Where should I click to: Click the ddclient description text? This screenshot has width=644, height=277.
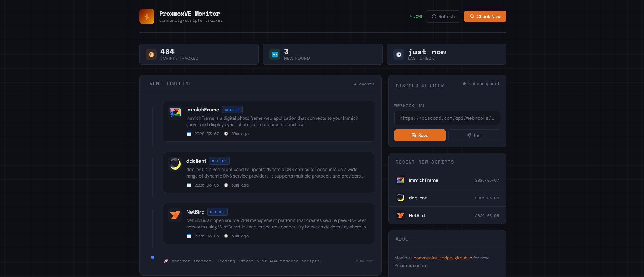point(275,173)
